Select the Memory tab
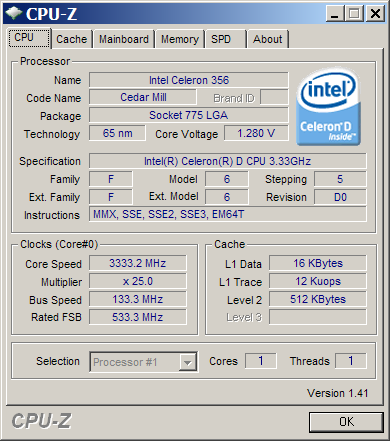Image resolution: width=390 pixels, height=441 pixels. tap(180, 39)
